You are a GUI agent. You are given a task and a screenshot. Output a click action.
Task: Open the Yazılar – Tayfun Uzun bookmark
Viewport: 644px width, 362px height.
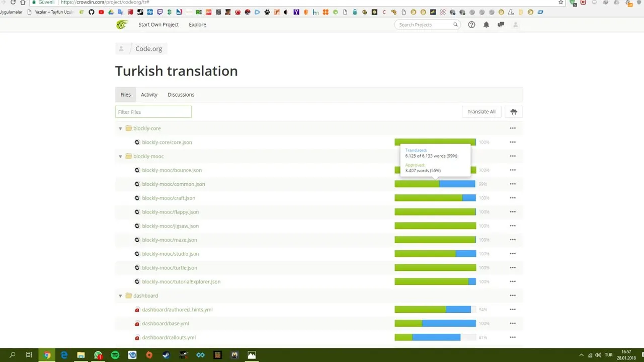51,12
